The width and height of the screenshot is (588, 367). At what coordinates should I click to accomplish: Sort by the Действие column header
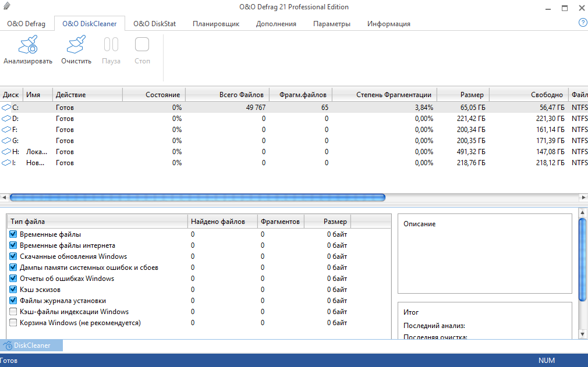(88, 95)
